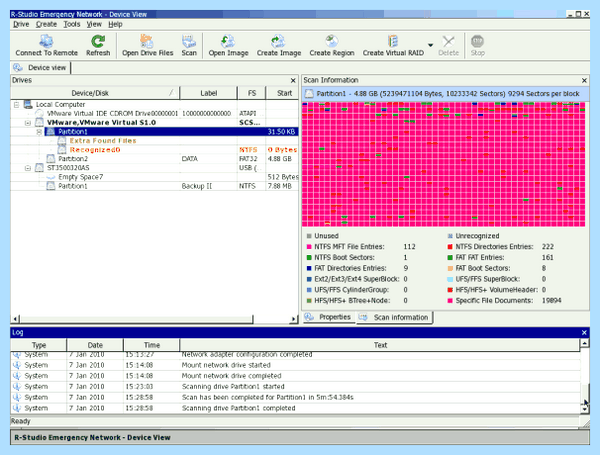Sort drives by Label column header
This screenshot has width=600, height=455.
pyautogui.click(x=209, y=93)
